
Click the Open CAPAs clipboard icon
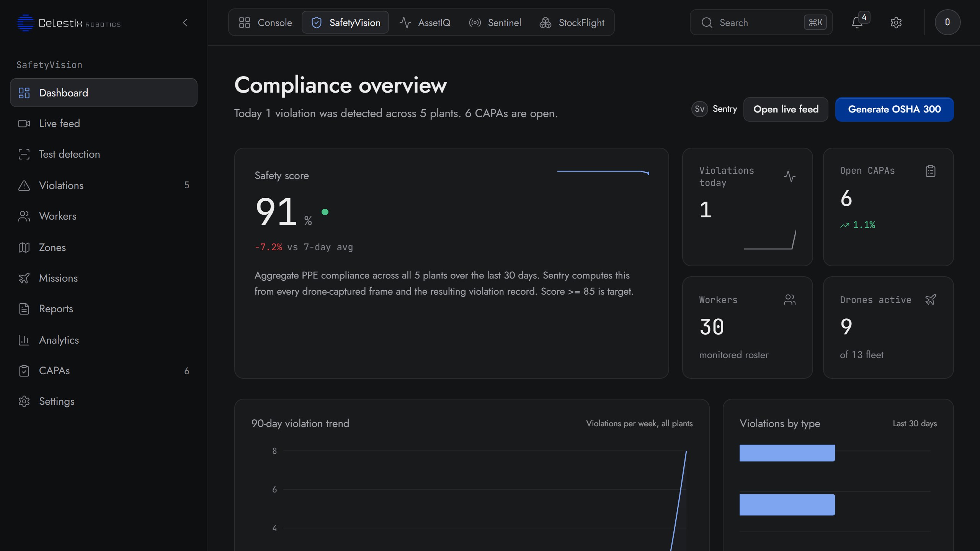click(931, 171)
